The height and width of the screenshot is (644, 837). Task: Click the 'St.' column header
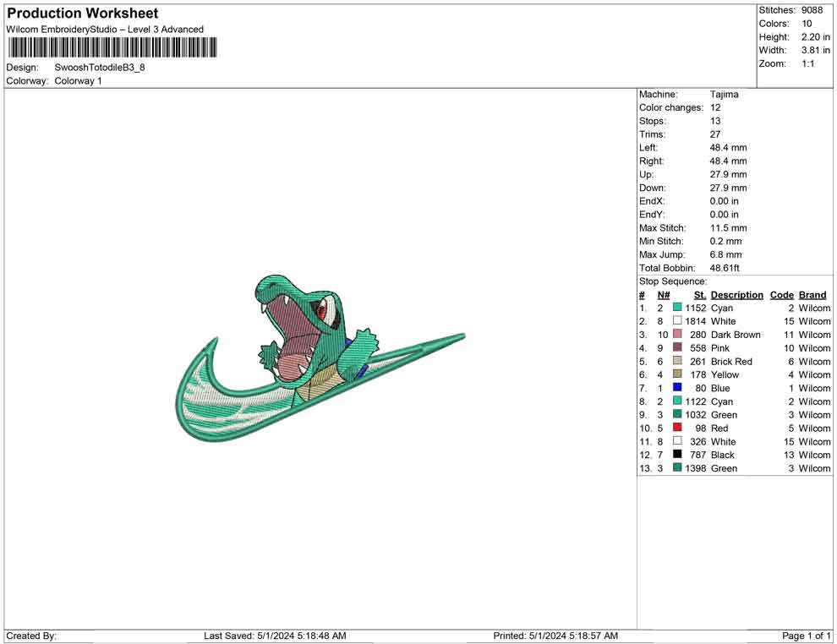[x=700, y=295]
